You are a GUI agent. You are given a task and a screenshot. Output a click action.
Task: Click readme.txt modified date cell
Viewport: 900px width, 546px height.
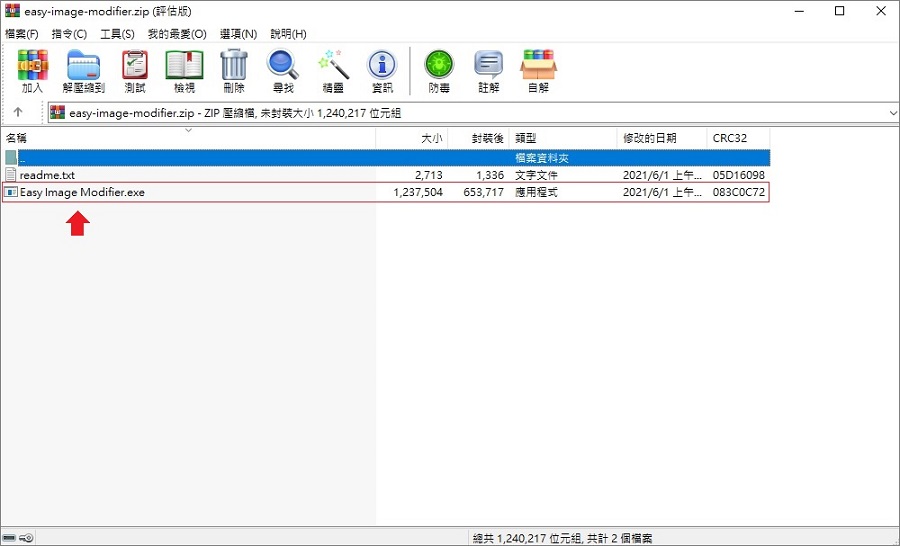coord(662,175)
